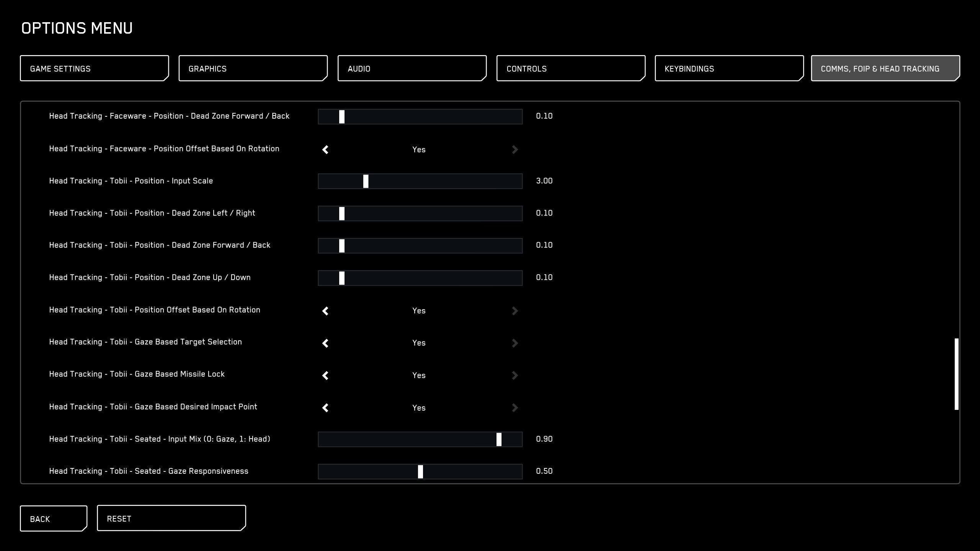Toggle Yes value of Faceware Position Offset Based On Rotation

419,150
